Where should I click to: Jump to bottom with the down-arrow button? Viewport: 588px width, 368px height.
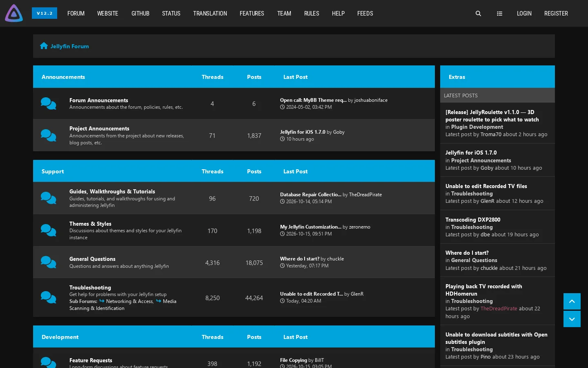tap(572, 319)
